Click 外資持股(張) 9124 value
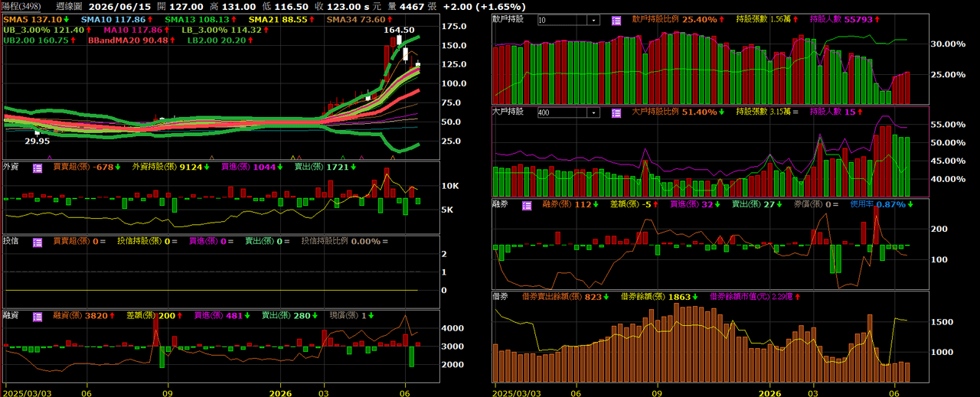This screenshot has height=397, width=980. (x=168, y=167)
